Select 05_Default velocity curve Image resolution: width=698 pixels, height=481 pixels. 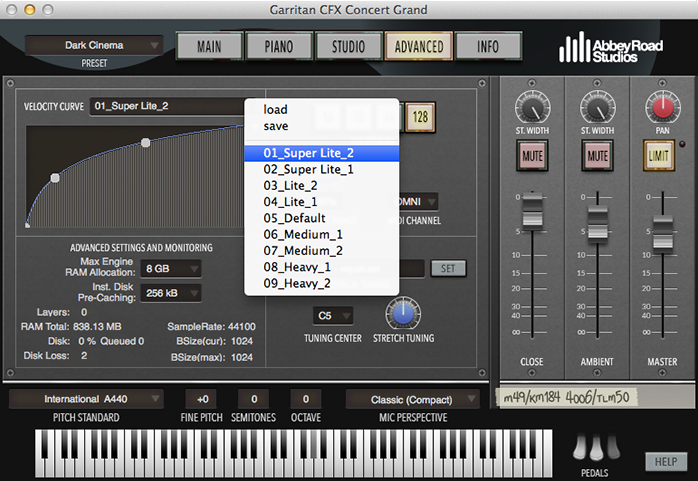(321, 218)
